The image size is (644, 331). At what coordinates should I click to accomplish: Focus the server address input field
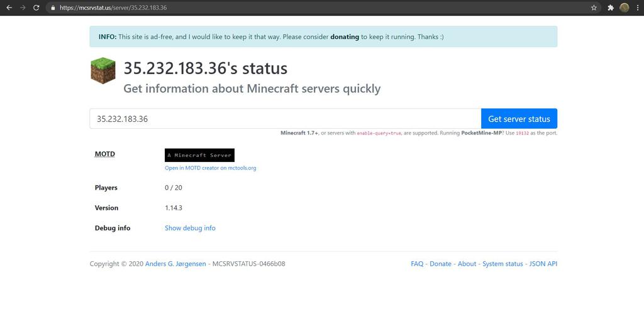(x=285, y=119)
